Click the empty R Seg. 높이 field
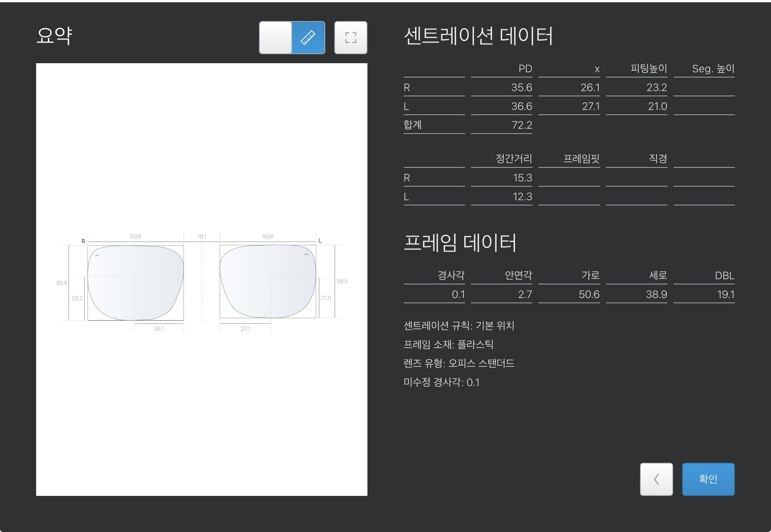 click(x=704, y=88)
